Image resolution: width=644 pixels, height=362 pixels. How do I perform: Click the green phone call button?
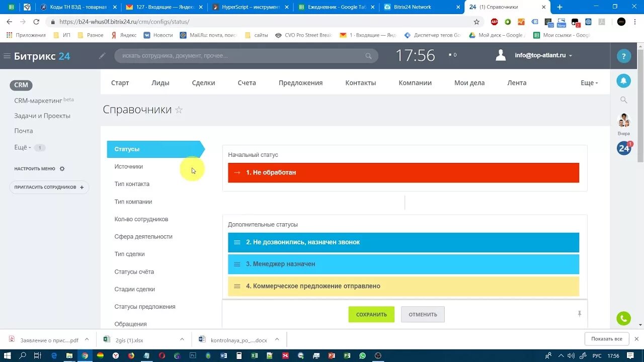(x=624, y=318)
